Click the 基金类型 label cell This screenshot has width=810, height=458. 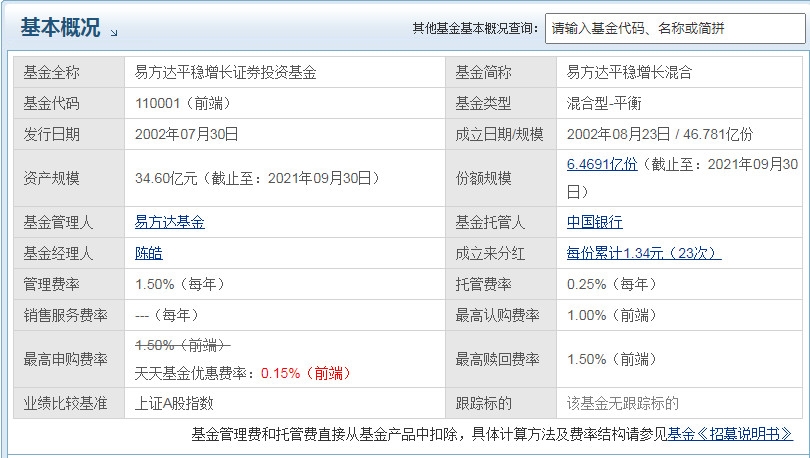501,103
